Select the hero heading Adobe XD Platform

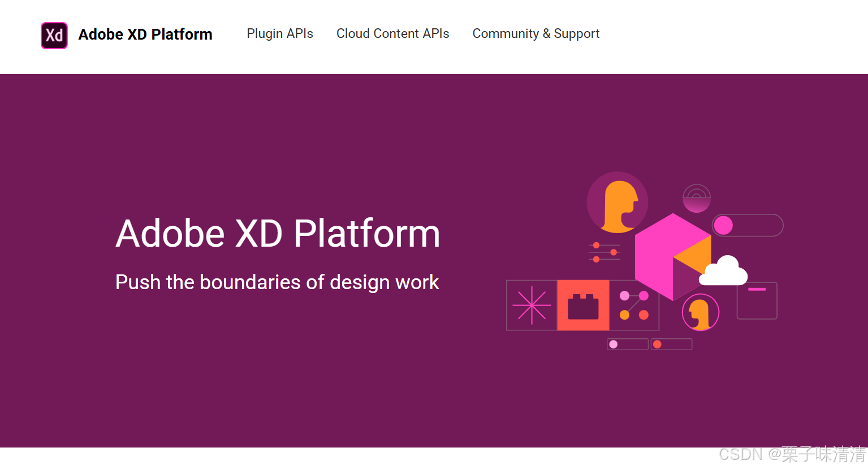pos(278,233)
